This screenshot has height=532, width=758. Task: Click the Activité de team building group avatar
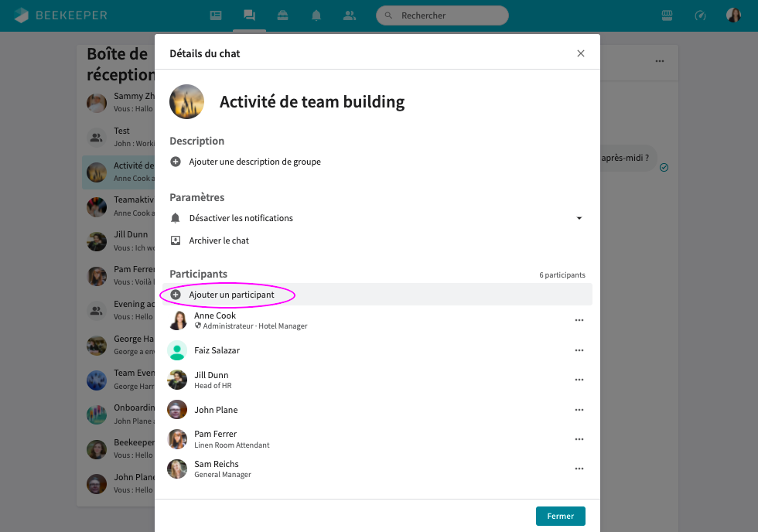187,102
